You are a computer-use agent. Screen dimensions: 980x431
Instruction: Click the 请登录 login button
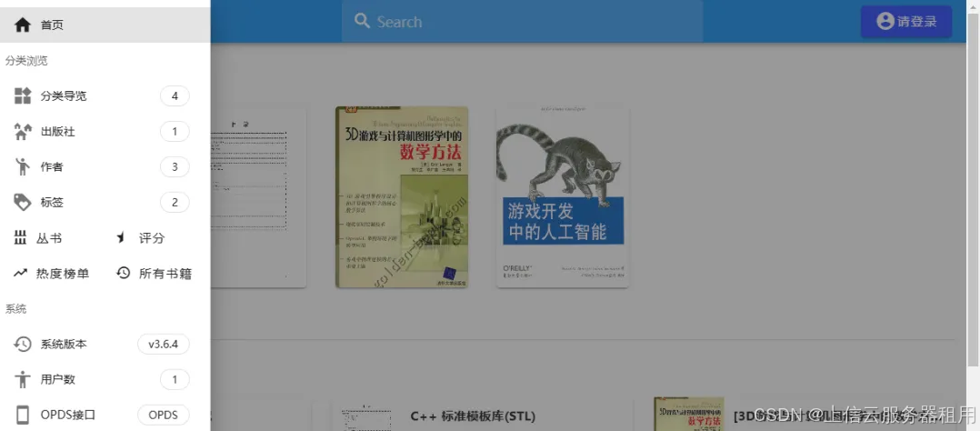[906, 22]
